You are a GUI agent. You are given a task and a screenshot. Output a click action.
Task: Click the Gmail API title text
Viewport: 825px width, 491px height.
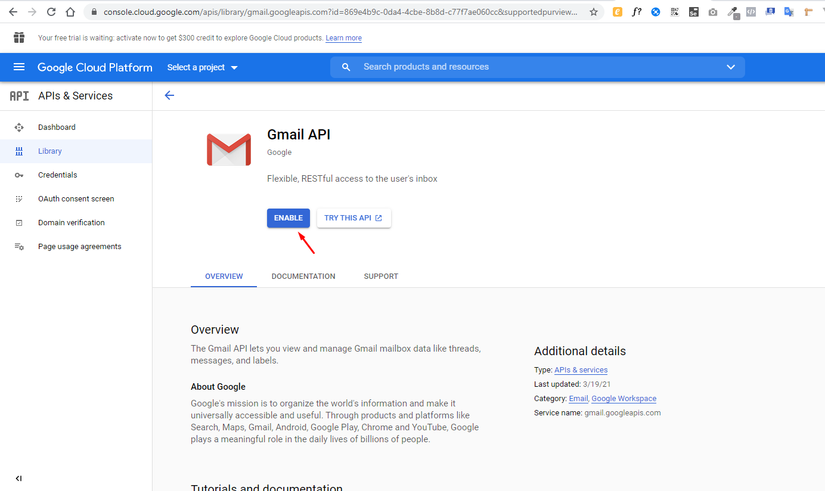[x=299, y=135]
